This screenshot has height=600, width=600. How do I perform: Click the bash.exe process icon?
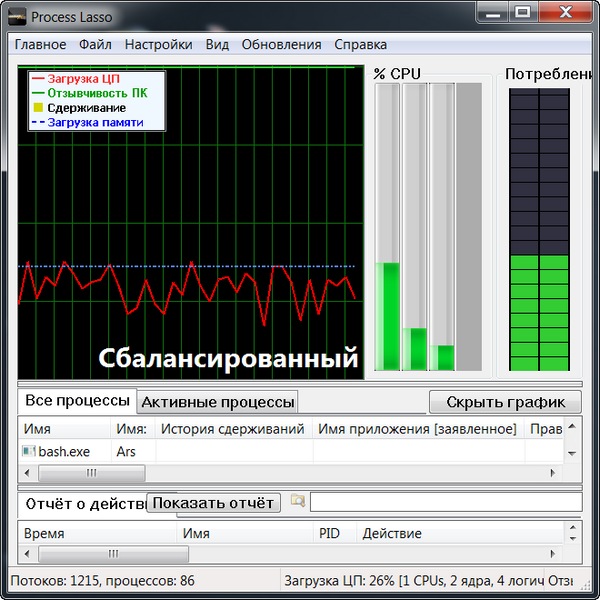(29, 452)
